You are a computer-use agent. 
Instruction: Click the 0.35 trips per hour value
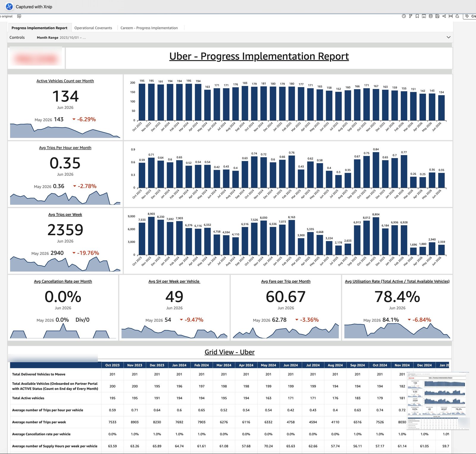pyautogui.click(x=65, y=163)
